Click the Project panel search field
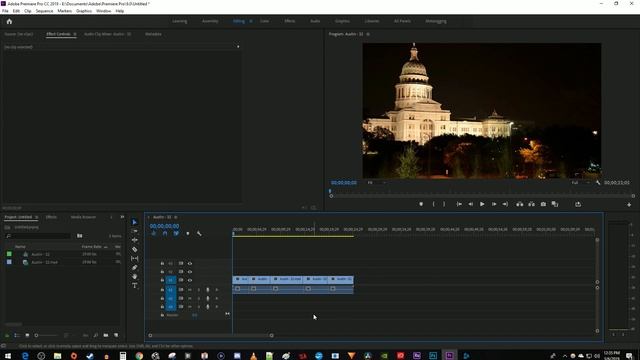This screenshot has height=360, width=640. 39,236
